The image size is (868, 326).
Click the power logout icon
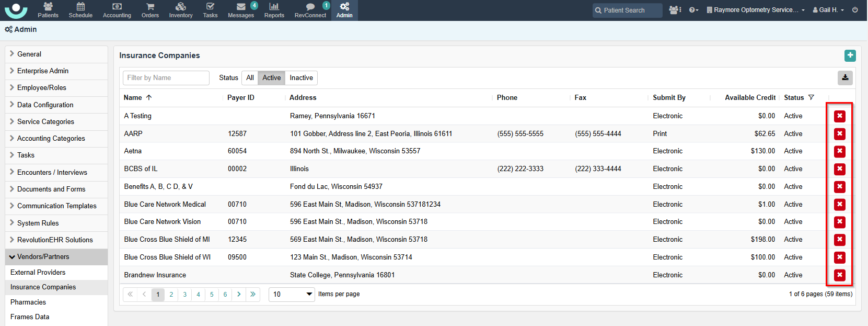click(x=855, y=10)
